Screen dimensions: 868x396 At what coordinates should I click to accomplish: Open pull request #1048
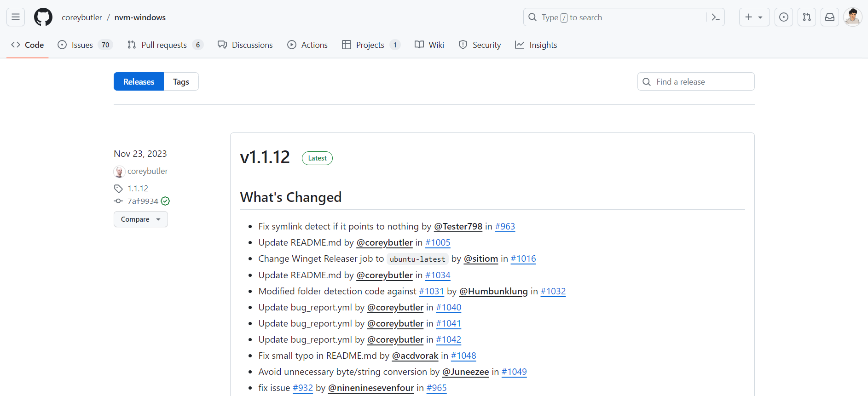point(463,356)
